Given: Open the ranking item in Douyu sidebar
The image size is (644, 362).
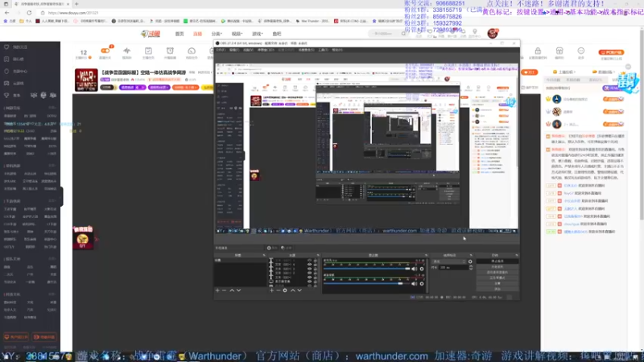Looking at the screenshot, I should pyautogui.click(x=6, y=59).
